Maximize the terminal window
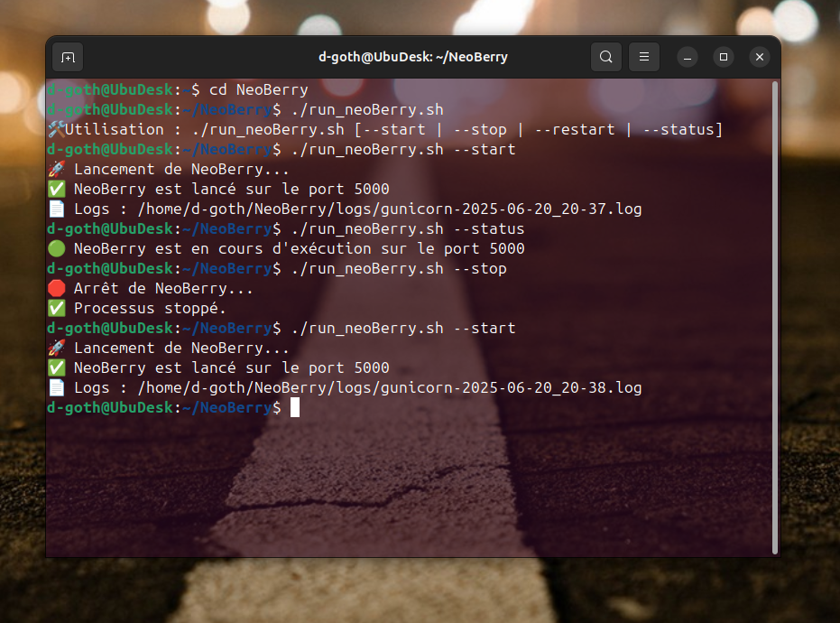The width and height of the screenshot is (840, 623). (724, 57)
